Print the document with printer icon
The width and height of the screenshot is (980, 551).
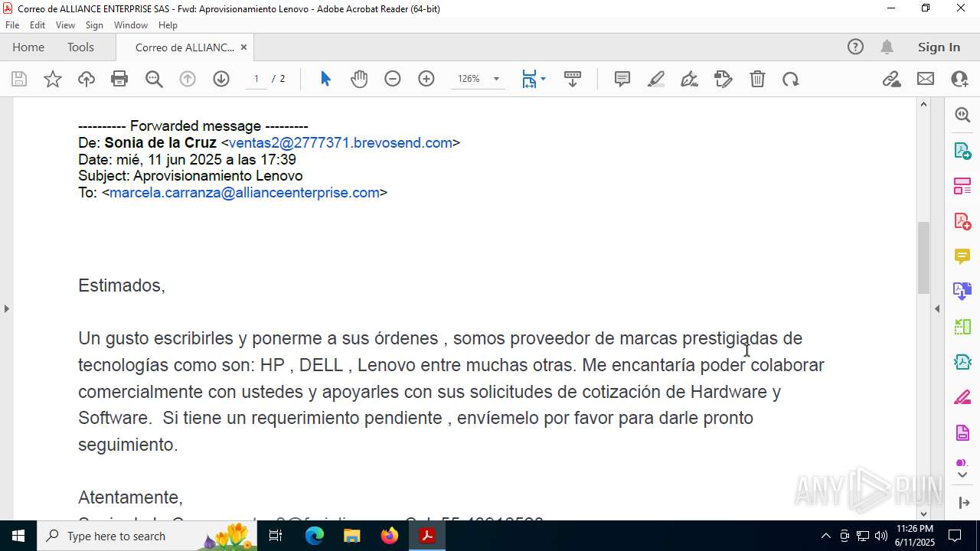119,79
